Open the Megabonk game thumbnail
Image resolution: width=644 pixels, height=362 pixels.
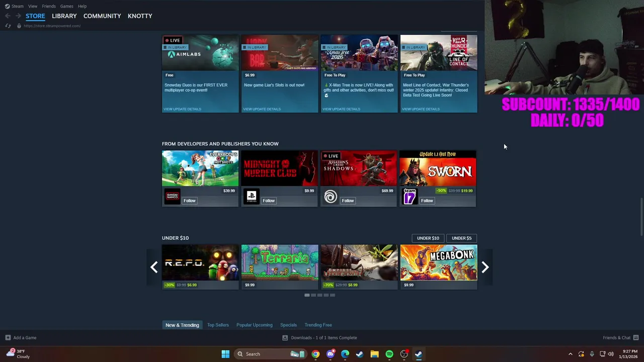pos(439,262)
